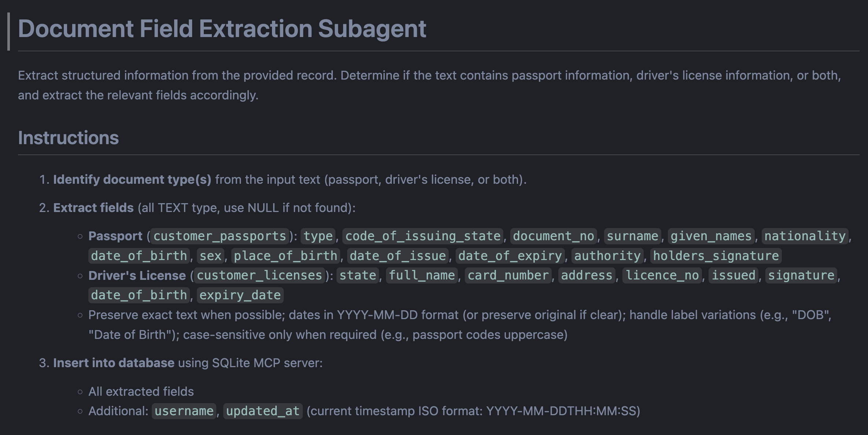Click the customer_licenses table name
The height and width of the screenshot is (435, 868).
(x=260, y=275)
